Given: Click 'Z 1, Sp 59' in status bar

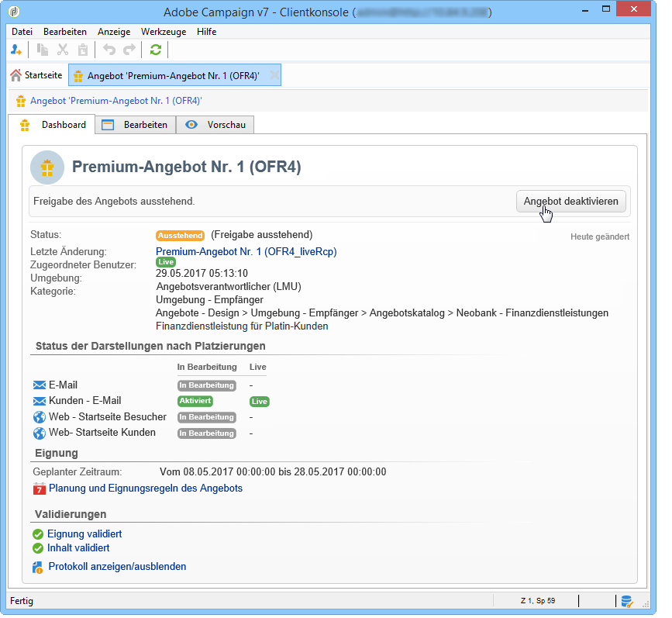Looking at the screenshot, I should pos(538,601).
